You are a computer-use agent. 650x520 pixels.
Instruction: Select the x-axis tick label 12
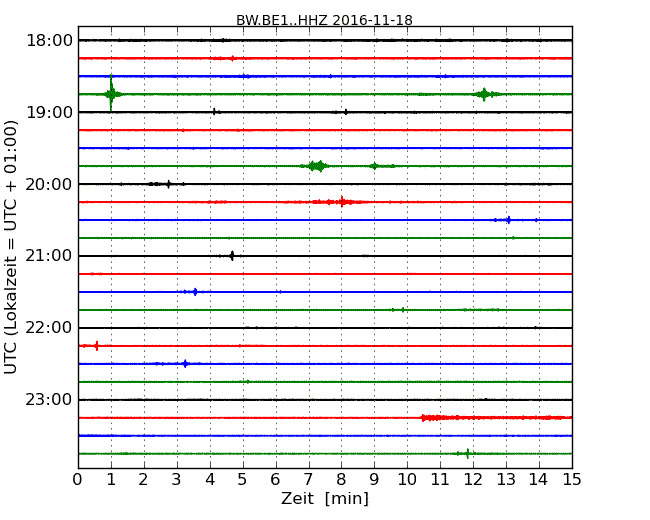coord(473,480)
